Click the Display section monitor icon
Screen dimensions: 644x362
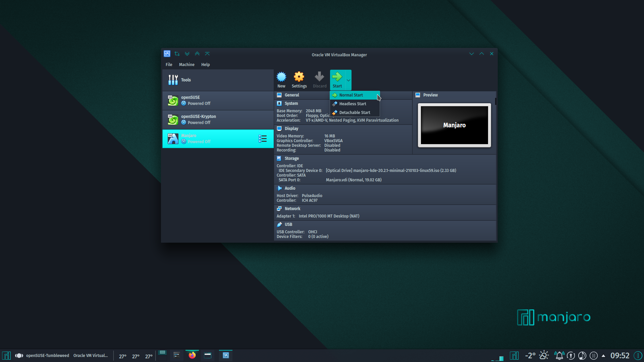(279, 129)
